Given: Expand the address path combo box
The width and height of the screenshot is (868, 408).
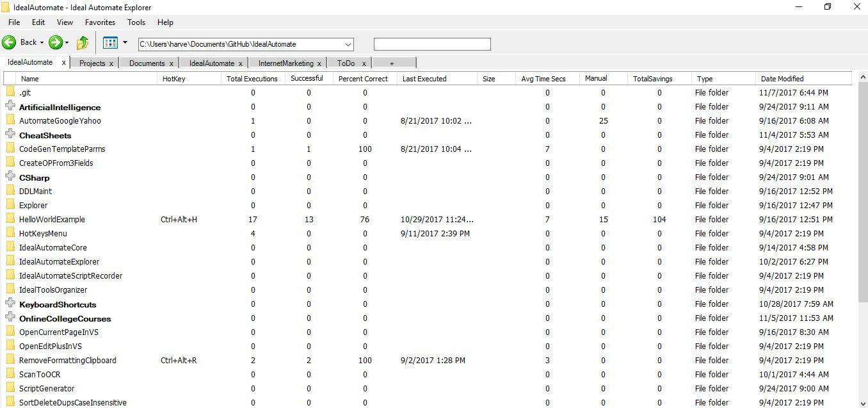Looking at the screenshot, I should 348,44.
